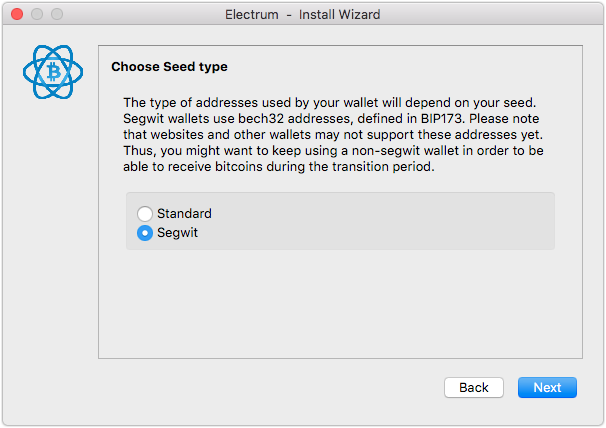Close the Install Wizard window
This screenshot has height=428, width=606.
17,14
